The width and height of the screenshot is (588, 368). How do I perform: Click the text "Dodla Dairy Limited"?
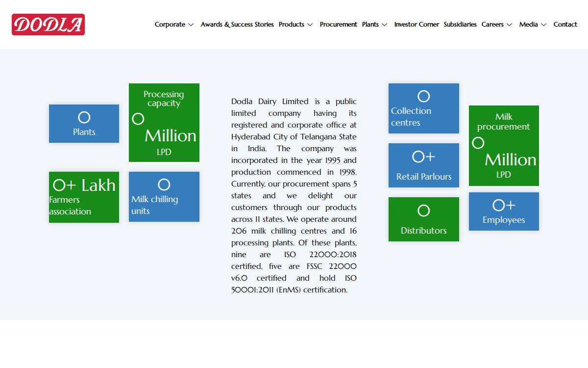coord(270,102)
